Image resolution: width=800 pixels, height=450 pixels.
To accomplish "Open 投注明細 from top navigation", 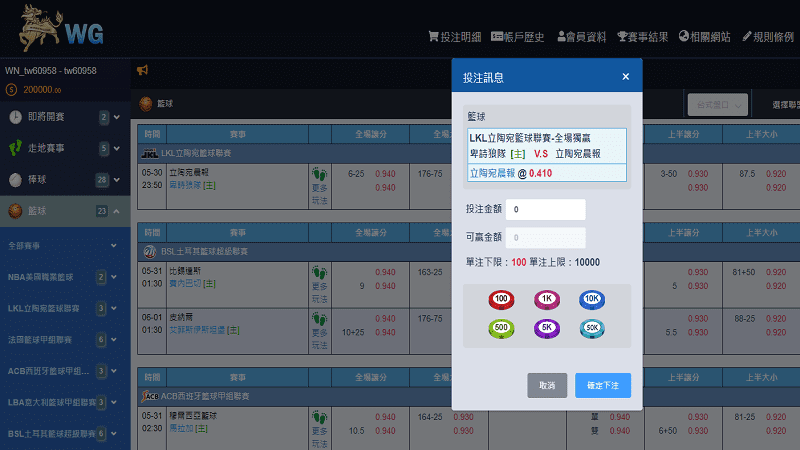I will coord(455,37).
